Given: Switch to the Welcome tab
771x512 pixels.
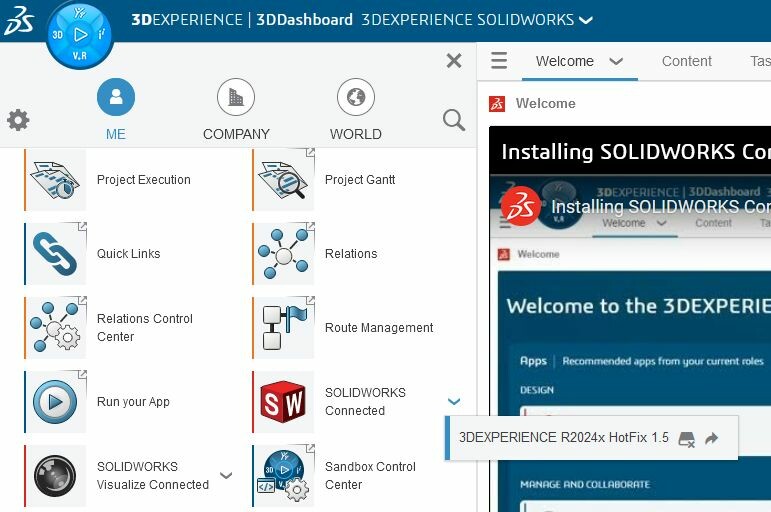Looking at the screenshot, I should pos(564,61).
